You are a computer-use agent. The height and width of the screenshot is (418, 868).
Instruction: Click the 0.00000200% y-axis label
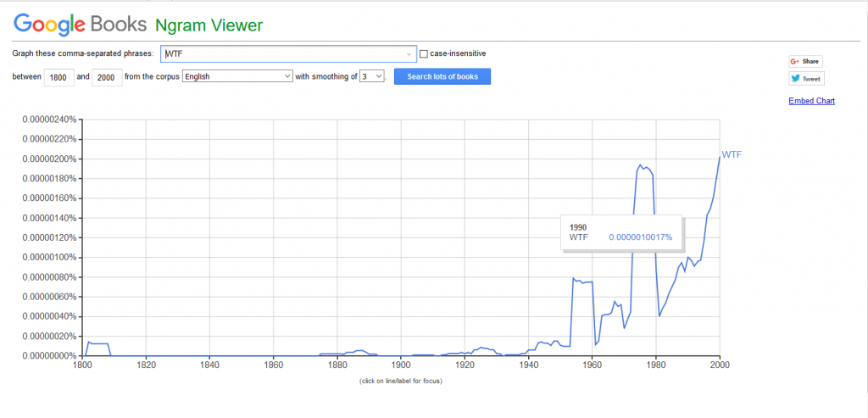pos(49,159)
